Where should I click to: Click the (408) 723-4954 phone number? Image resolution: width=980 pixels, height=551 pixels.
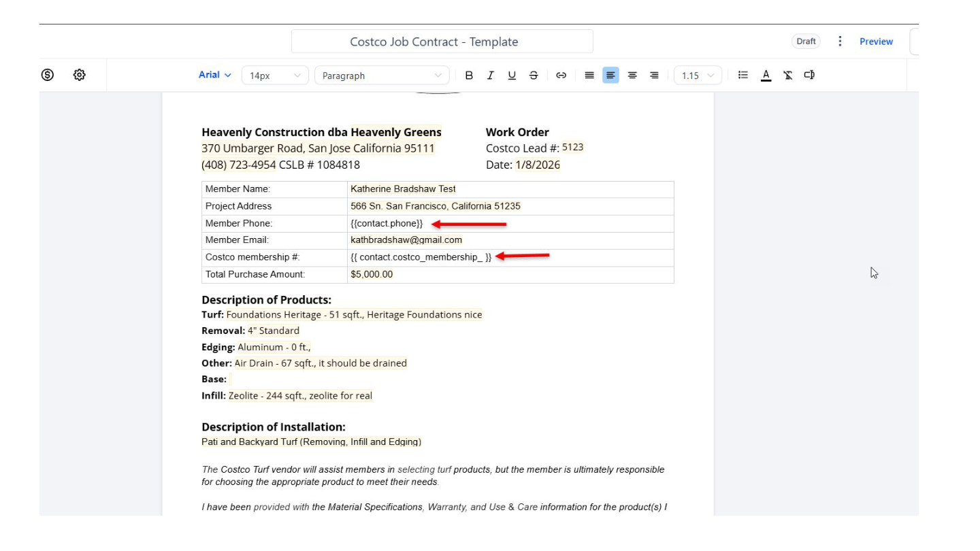pyautogui.click(x=239, y=165)
